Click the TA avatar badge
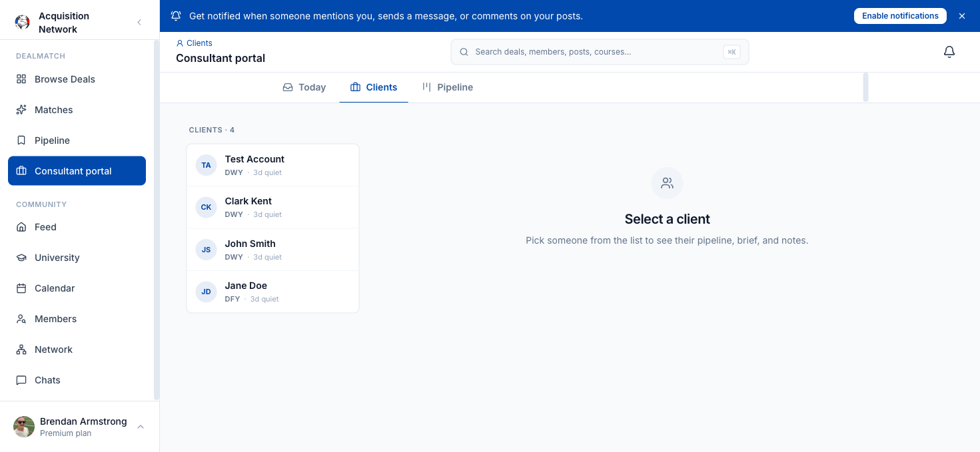The image size is (980, 452). pos(206,165)
